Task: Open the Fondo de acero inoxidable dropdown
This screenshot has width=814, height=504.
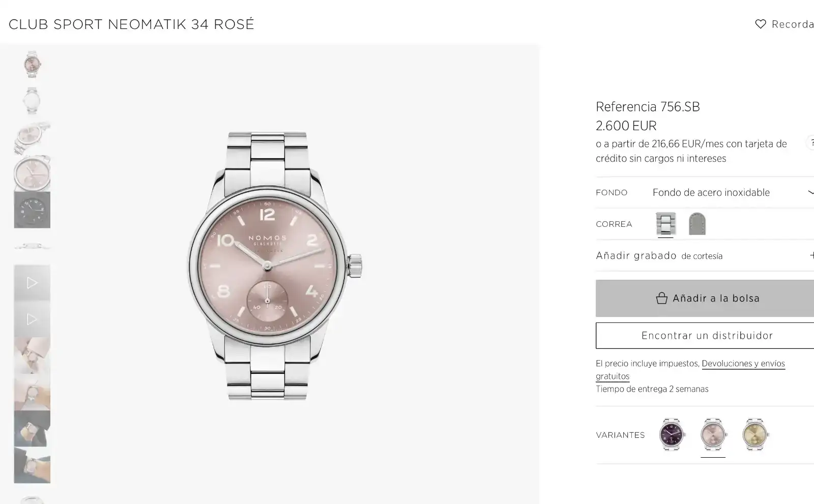Action: click(733, 192)
